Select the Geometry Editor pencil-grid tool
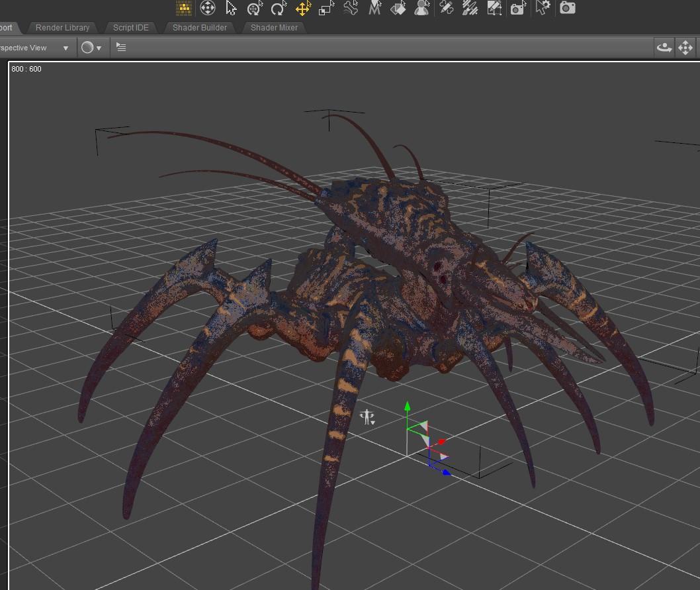This screenshot has height=590, width=700. click(494, 8)
